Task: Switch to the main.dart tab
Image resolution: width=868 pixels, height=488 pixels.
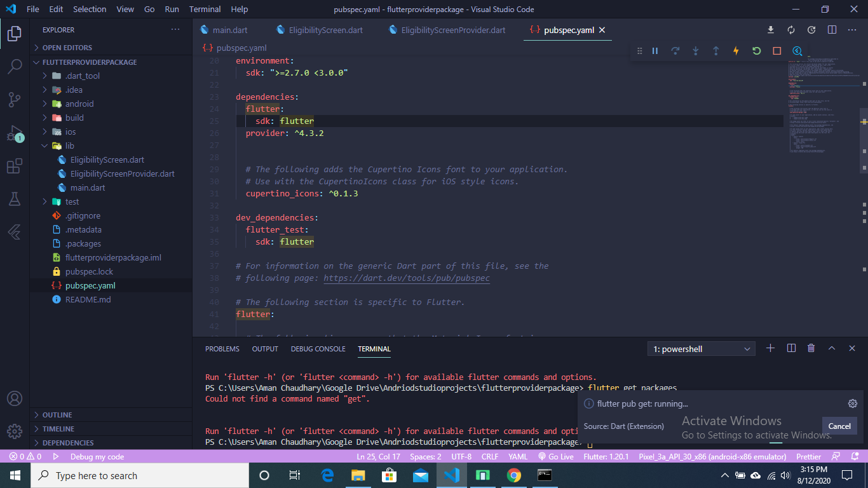Action: 229,30
